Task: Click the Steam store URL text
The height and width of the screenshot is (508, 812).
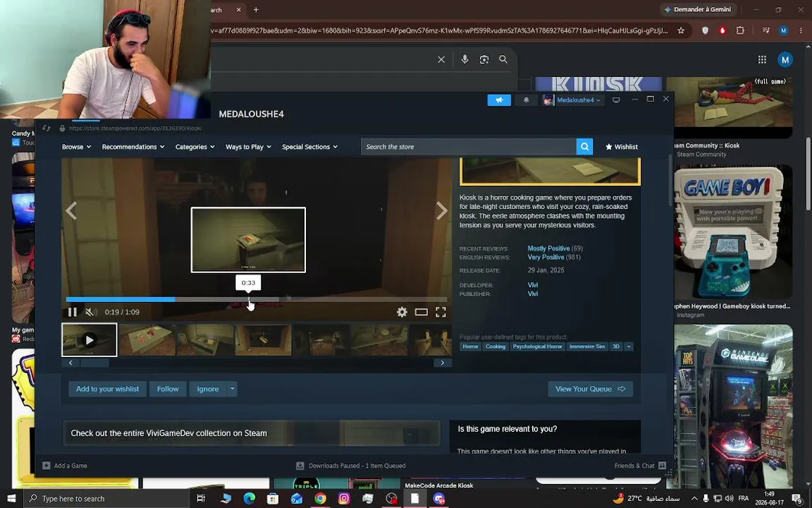Action: point(135,128)
